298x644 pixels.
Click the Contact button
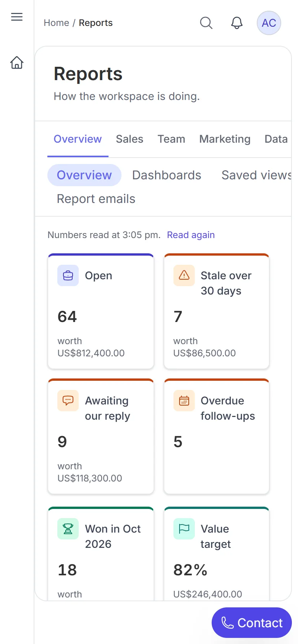[x=252, y=623]
